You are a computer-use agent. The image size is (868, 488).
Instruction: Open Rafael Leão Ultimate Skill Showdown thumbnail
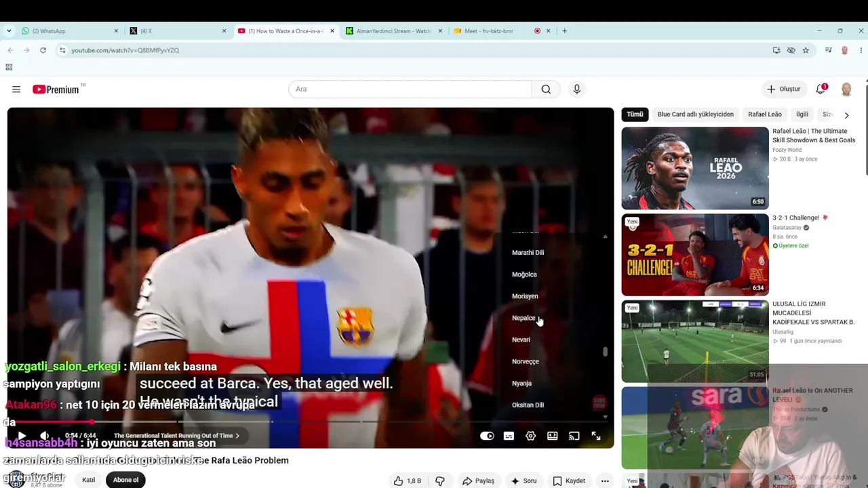pyautogui.click(x=695, y=168)
